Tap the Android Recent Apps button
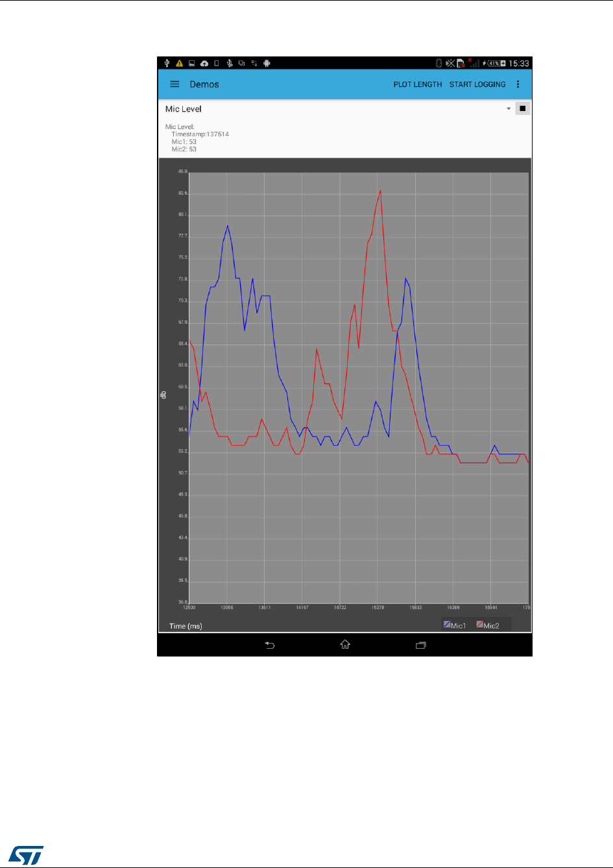 (420, 645)
